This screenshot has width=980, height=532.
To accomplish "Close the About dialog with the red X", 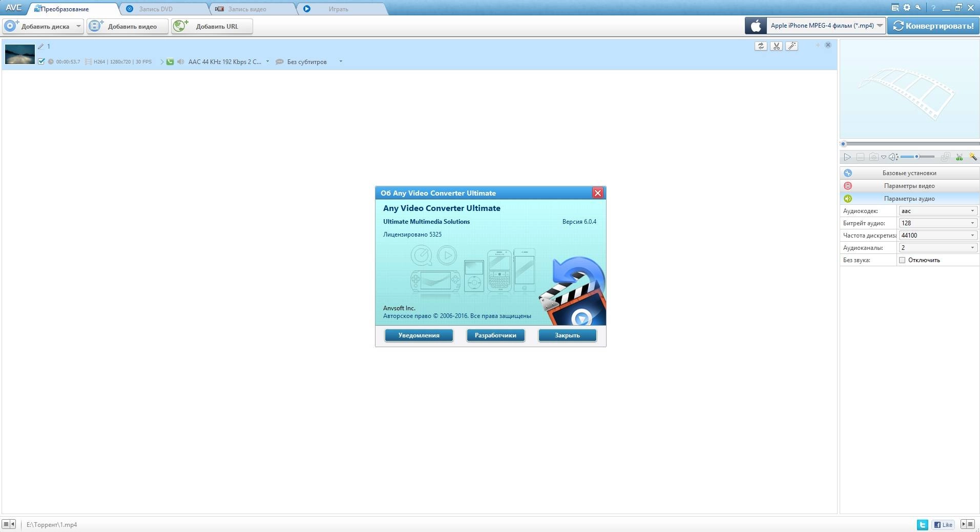I will pos(597,193).
